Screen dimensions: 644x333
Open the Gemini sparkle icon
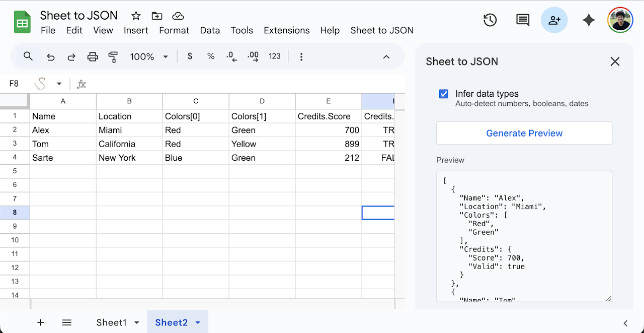(x=589, y=20)
